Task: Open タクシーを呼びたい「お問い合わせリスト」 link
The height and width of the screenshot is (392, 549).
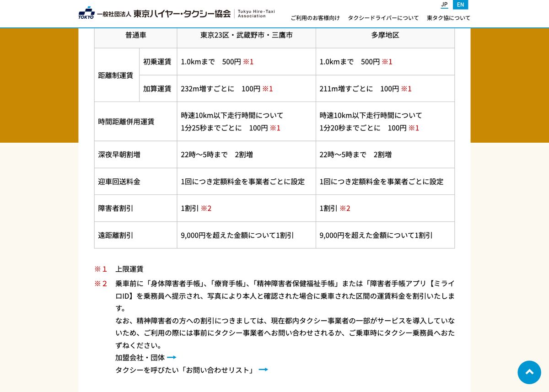Action: [185, 370]
